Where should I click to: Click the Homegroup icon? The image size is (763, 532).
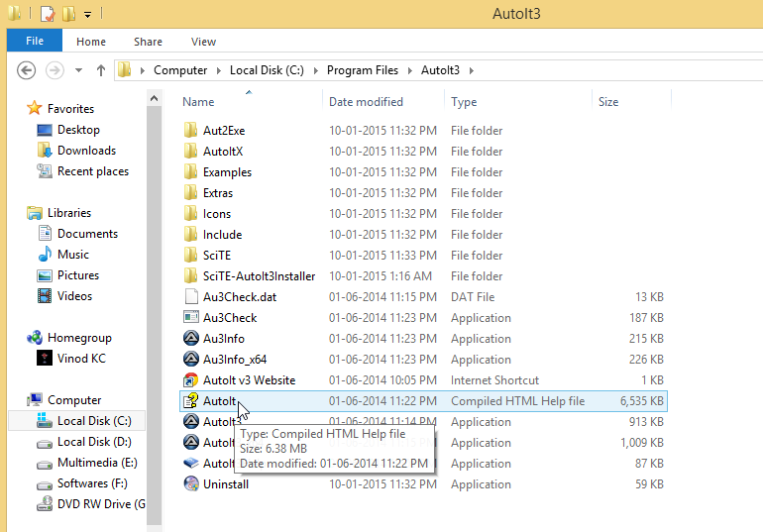click(34, 338)
